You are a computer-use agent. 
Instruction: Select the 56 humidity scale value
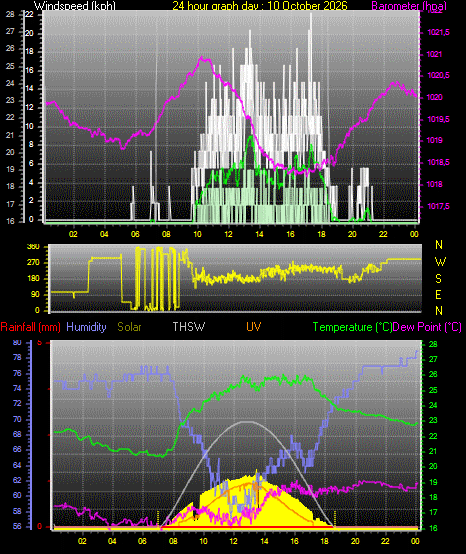click(x=17, y=526)
